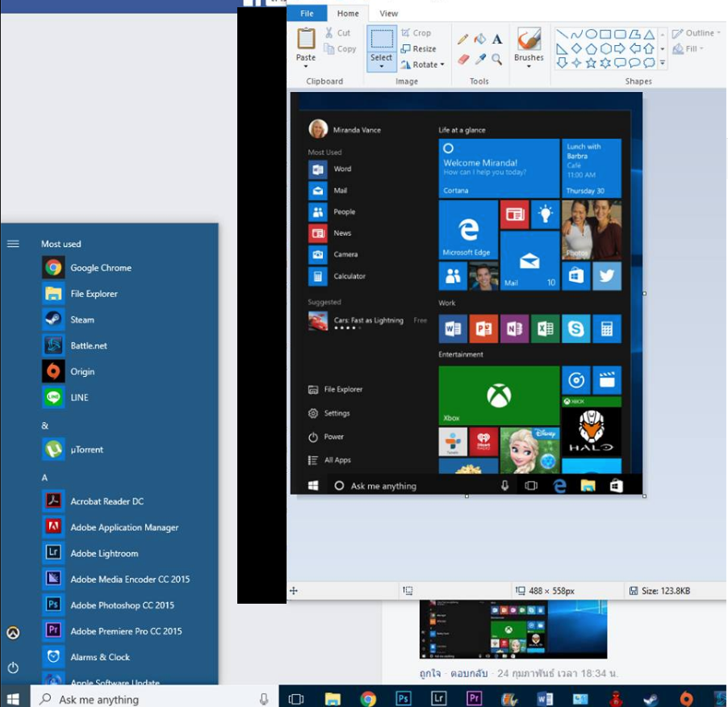Switch to the View ribbon tab
728x707 pixels.
(388, 14)
